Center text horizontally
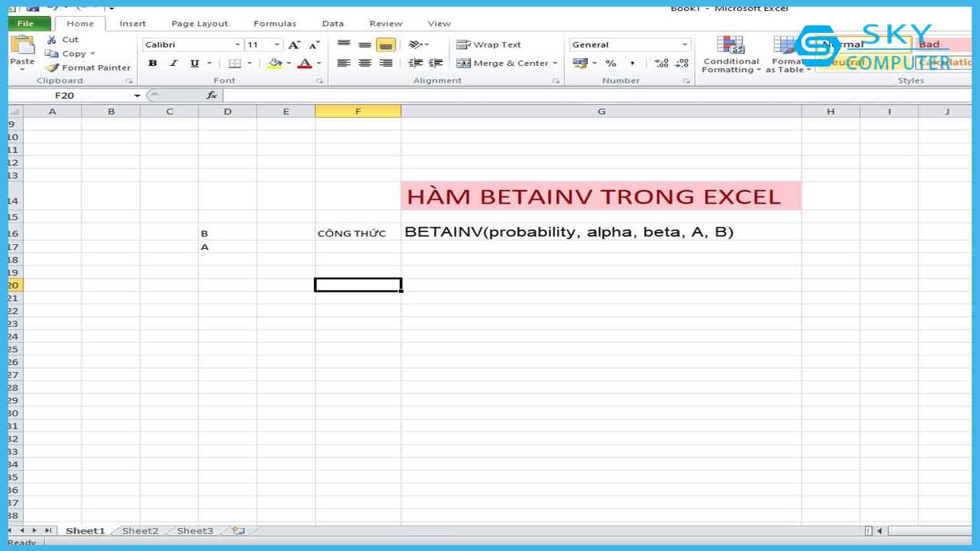The image size is (980, 551). pyautogui.click(x=365, y=64)
